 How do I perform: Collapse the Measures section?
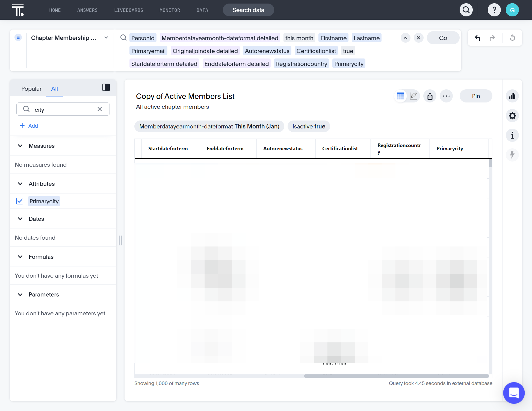tap(20, 146)
